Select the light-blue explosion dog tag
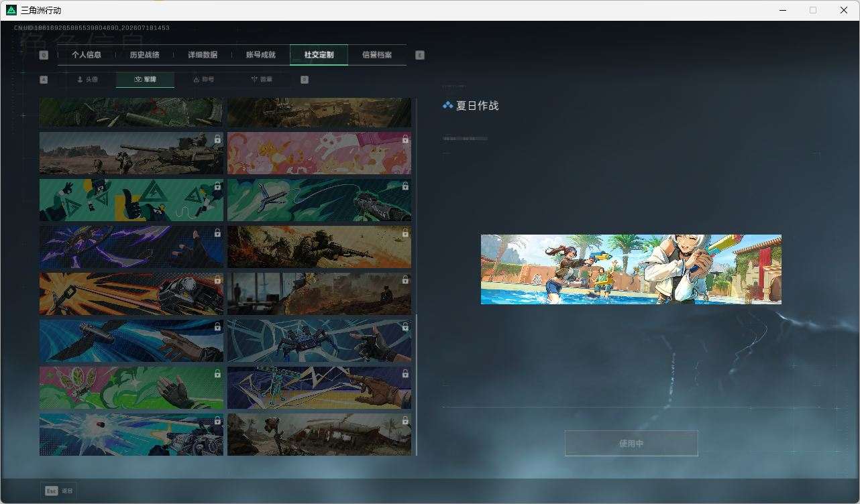The height and width of the screenshot is (504, 860). coord(131,434)
